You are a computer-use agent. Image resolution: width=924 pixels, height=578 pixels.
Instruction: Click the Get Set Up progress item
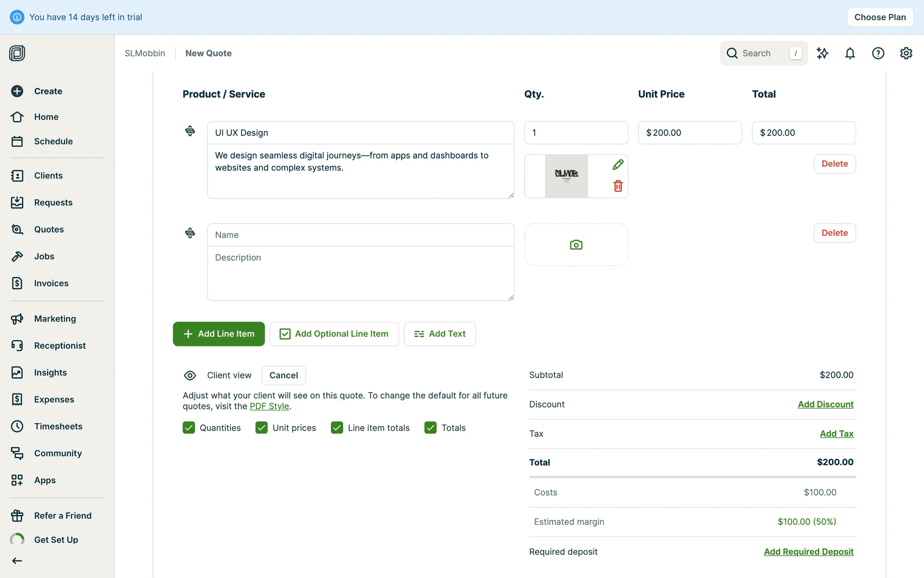point(56,540)
